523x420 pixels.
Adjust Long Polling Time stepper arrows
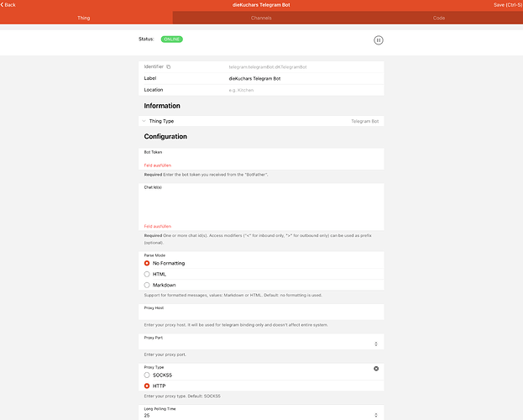coord(376,415)
